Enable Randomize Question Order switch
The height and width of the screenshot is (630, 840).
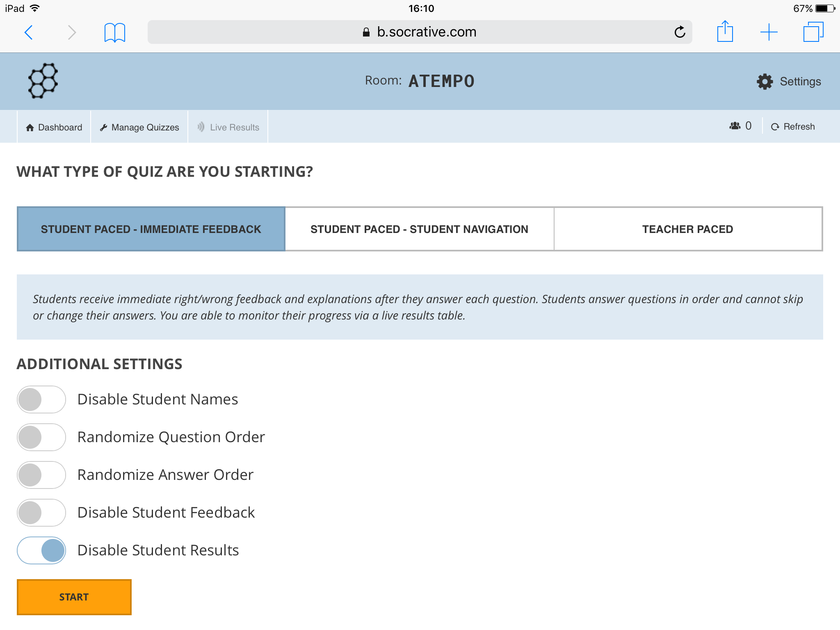pos(41,437)
